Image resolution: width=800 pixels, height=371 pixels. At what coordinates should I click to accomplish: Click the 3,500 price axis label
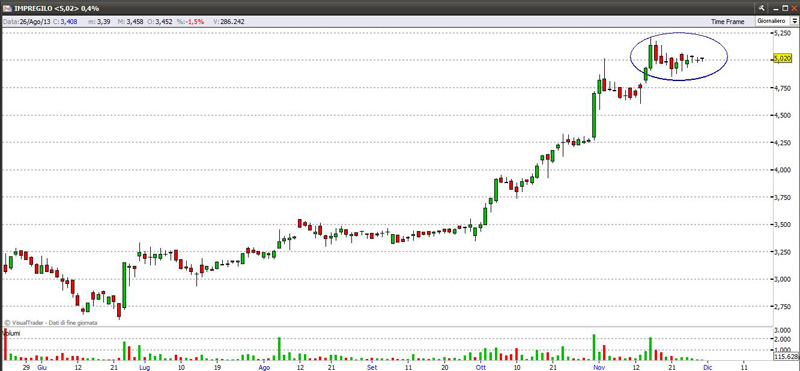[x=782, y=225]
